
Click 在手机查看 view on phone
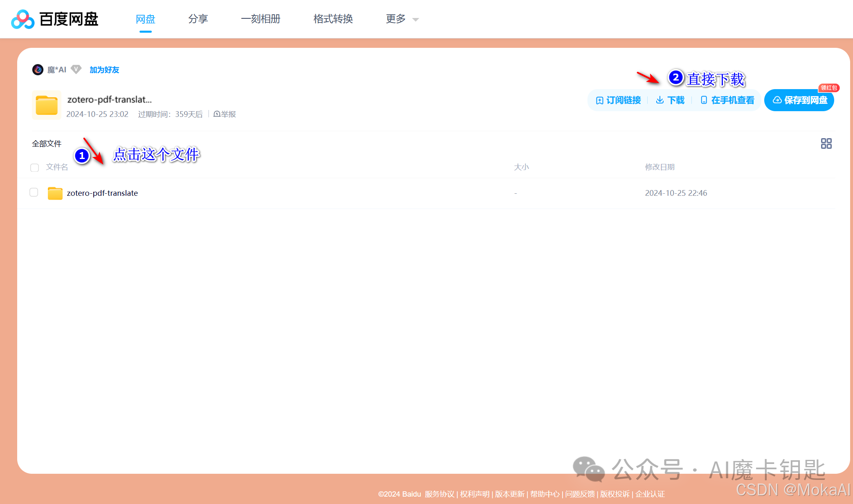pyautogui.click(x=727, y=100)
